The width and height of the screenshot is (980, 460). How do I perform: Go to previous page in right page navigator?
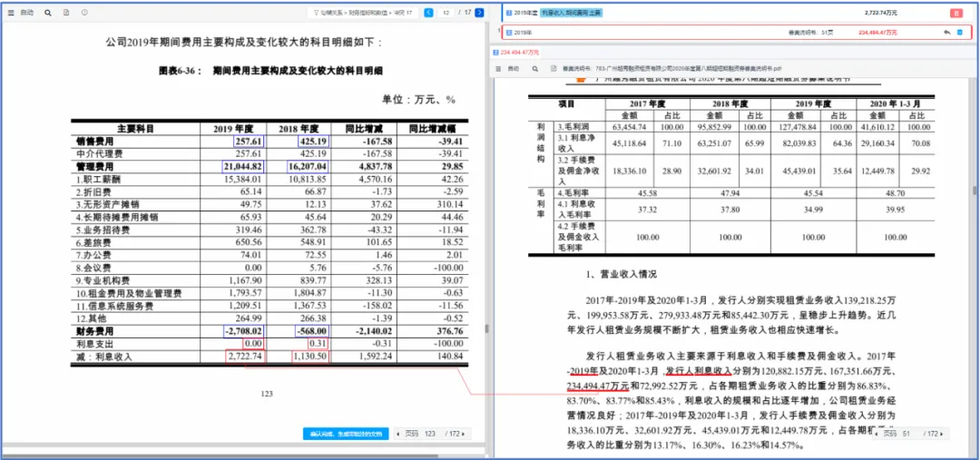coord(877,434)
